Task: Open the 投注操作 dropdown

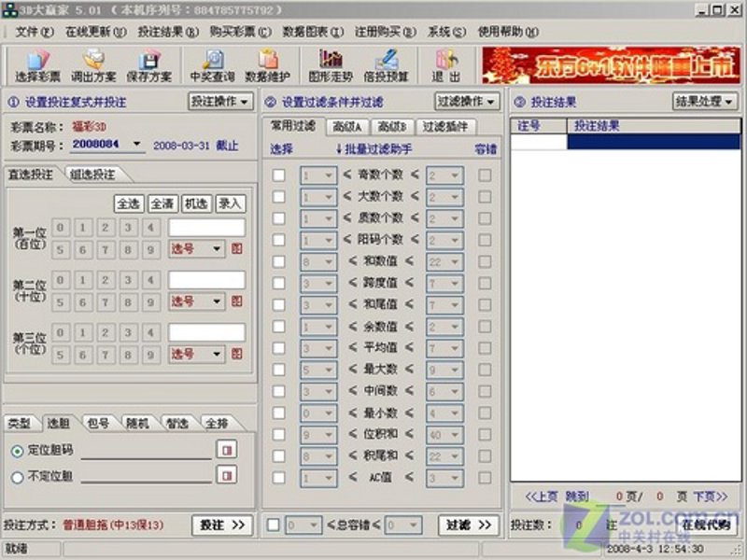Action: (220, 102)
